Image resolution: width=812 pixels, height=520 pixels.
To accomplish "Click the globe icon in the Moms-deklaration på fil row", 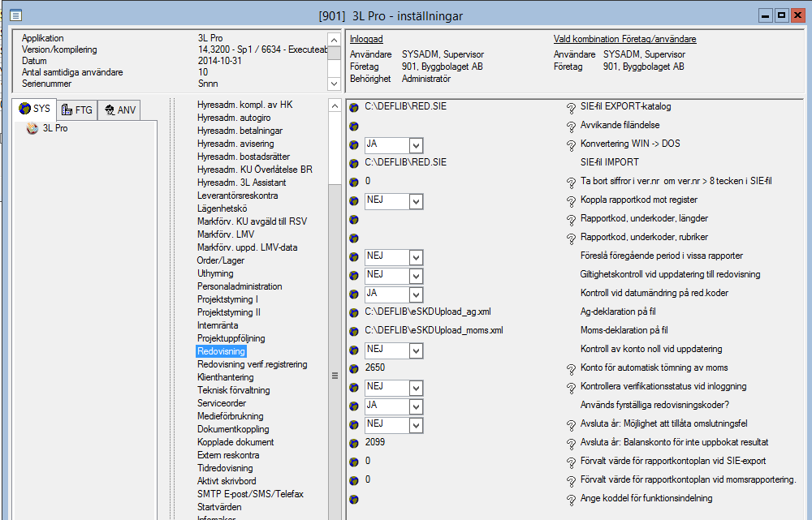I will (354, 331).
